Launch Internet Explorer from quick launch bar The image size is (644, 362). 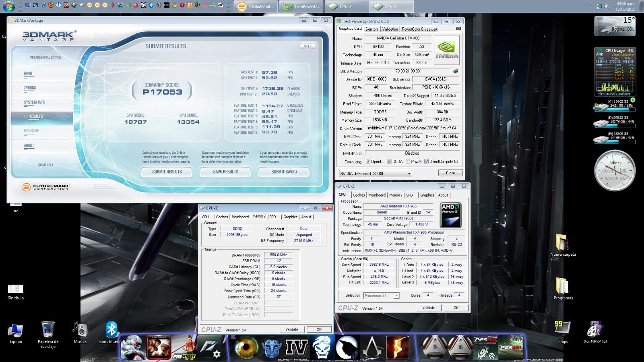(x=43, y=5)
